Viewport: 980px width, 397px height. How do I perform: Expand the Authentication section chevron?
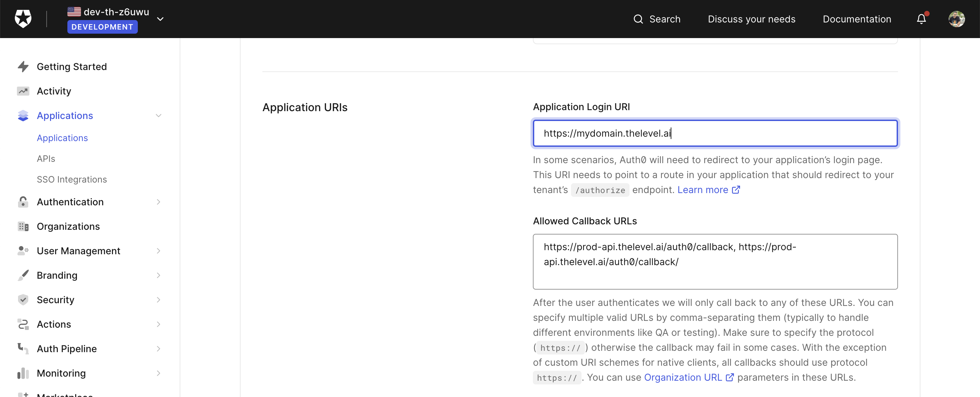(159, 202)
